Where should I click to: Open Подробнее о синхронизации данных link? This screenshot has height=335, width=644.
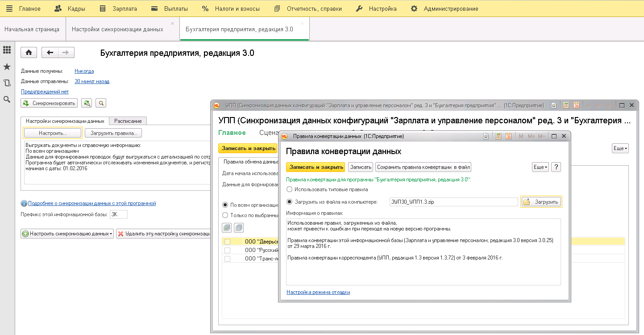[92, 203]
